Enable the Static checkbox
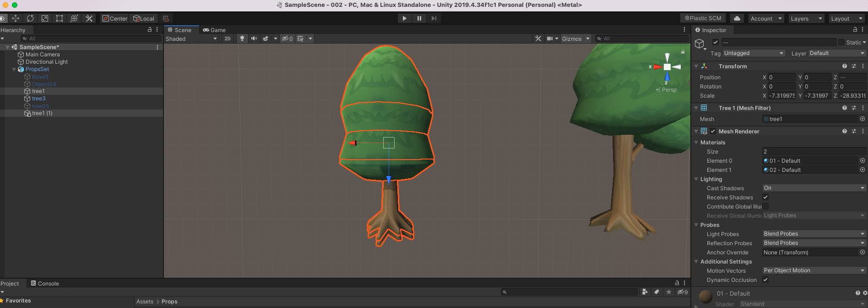The image size is (868, 308). (841, 42)
